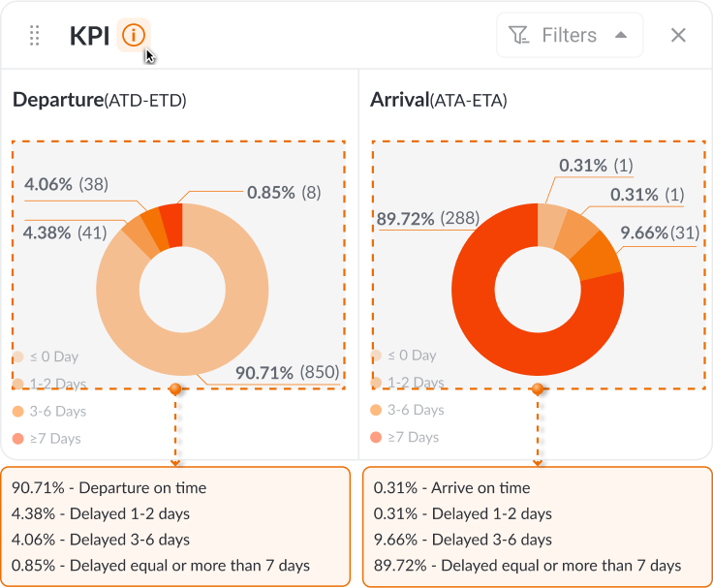Click the orange marker dot below the Departure chart
Viewport: 713px width, 588px height.
click(x=175, y=388)
